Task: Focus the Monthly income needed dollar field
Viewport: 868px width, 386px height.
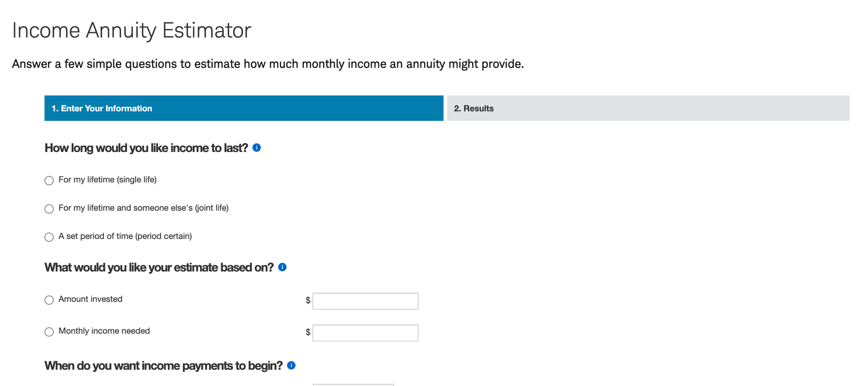Action: click(x=365, y=333)
